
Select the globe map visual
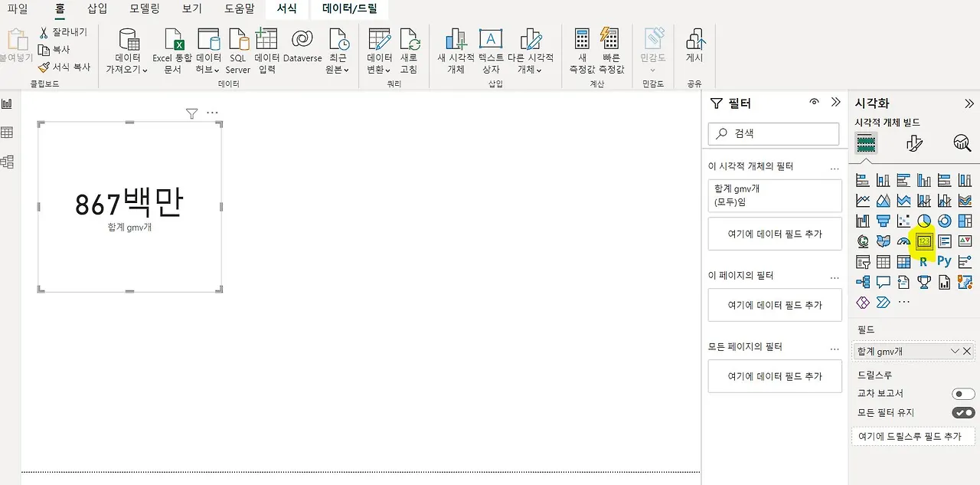863,241
